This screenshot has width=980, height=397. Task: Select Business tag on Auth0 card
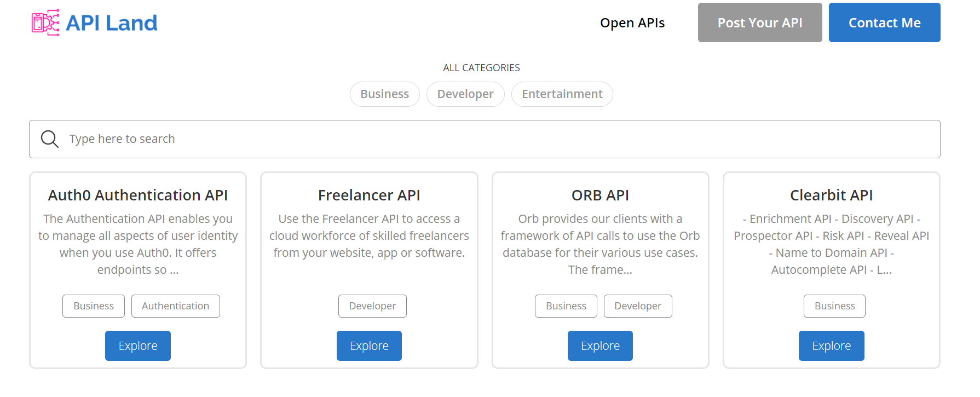94,306
